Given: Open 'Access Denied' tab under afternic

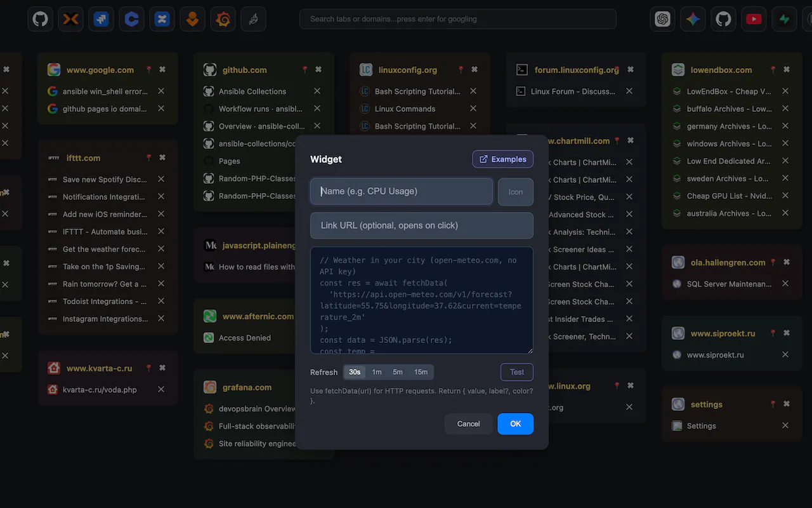Looking at the screenshot, I should tap(245, 338).
